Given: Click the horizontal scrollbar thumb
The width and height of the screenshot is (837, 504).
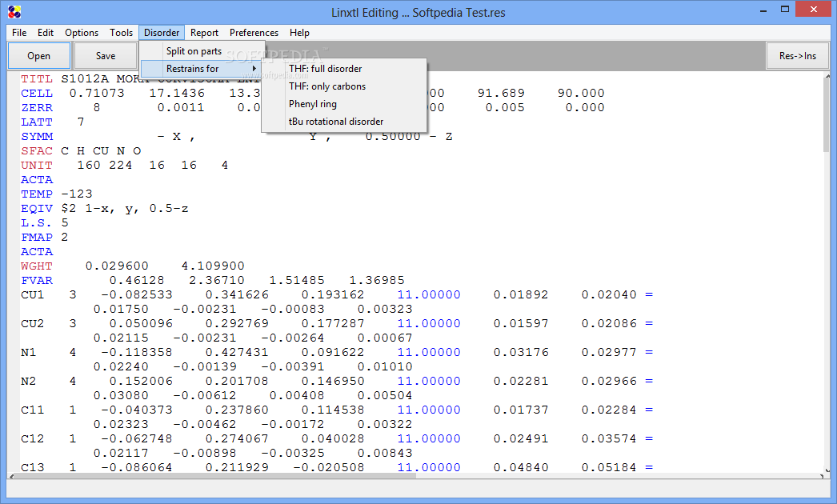Looking at the screenshot, I should [x=215, y=476].
